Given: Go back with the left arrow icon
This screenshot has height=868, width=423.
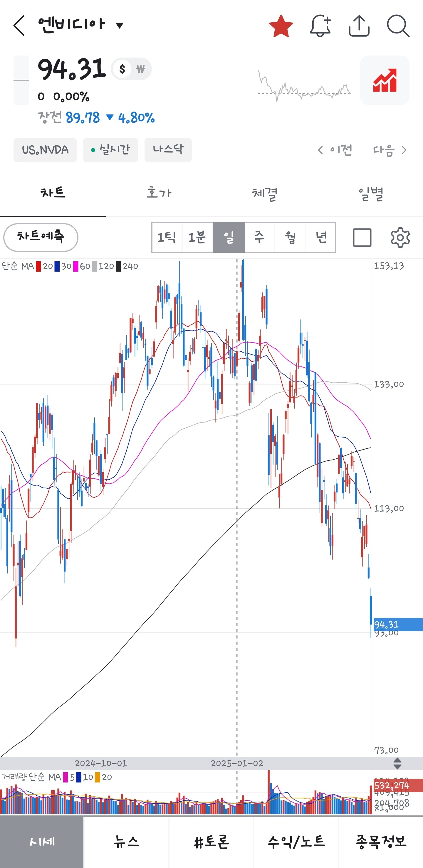Looking at the screenshot, I should (x=19, y=26).
